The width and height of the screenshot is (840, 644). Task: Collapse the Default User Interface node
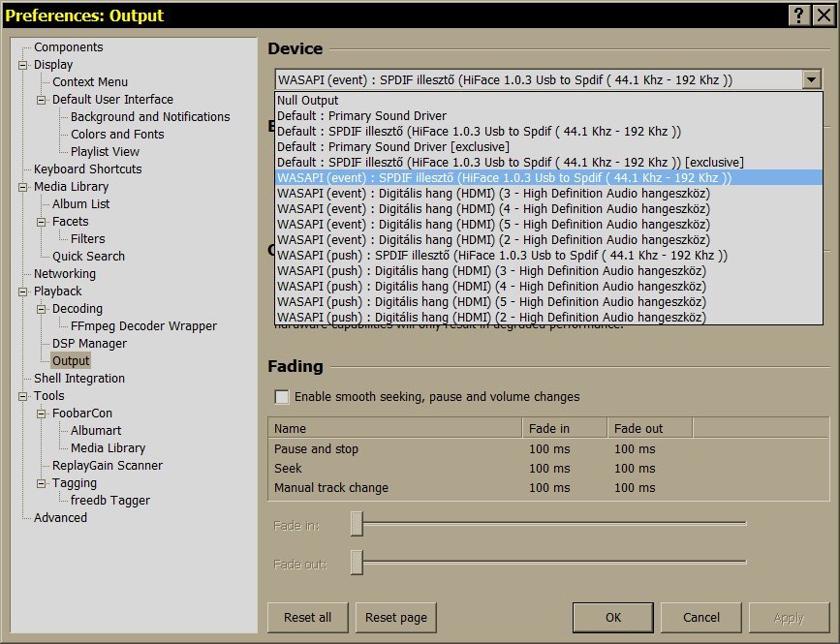[x=42, y=100]
